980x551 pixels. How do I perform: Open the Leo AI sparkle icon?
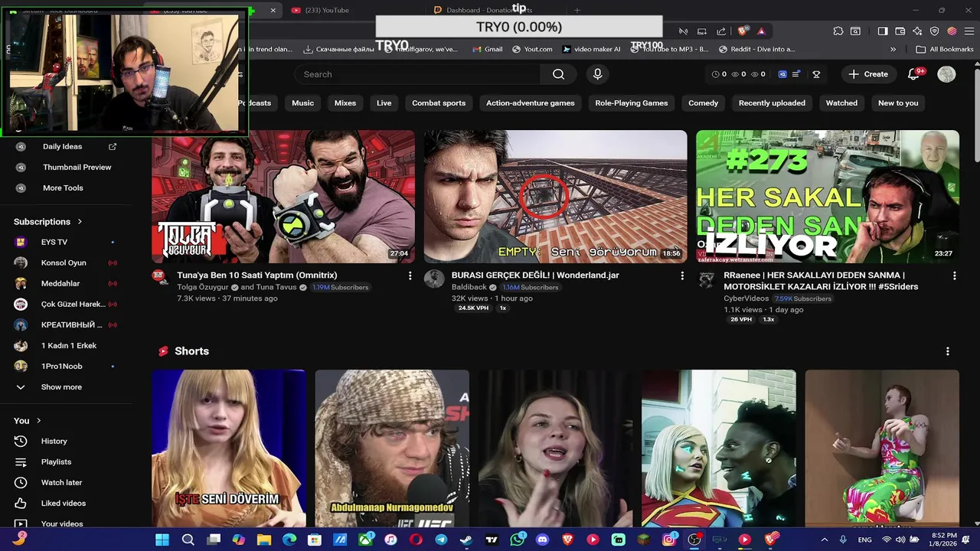(917, 31)
